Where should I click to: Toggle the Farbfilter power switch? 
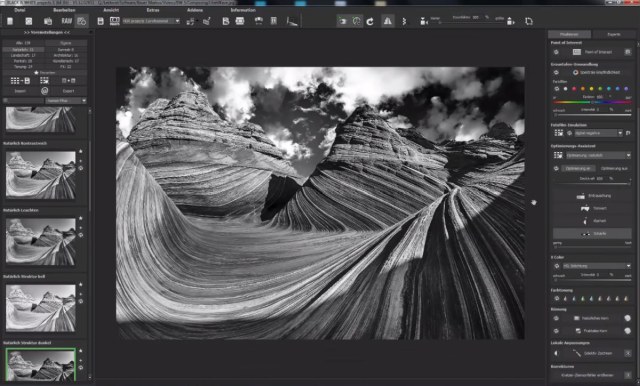point(556,89)
